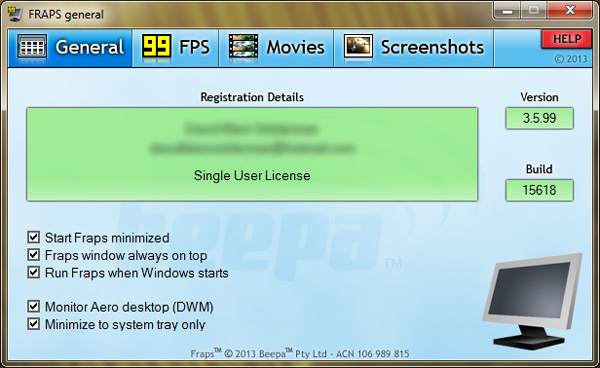Click the General grid icon
This screenshot has width=600, height=368.
pyautogui.click(x=32, y=47)
